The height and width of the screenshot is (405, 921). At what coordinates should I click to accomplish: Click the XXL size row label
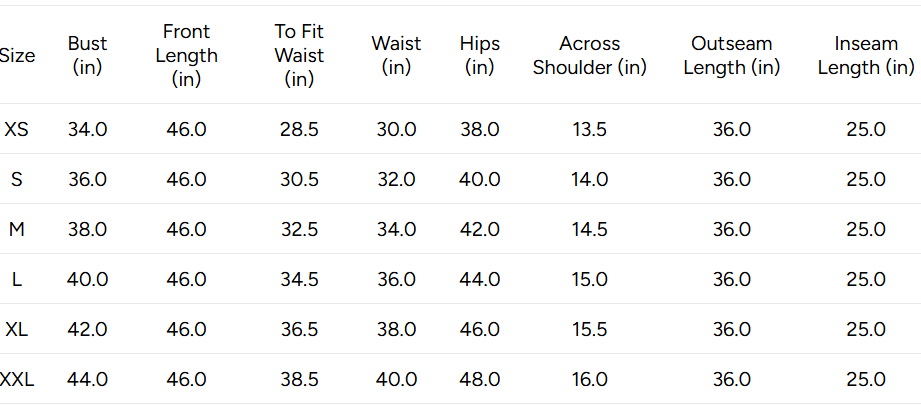[17, 380]
